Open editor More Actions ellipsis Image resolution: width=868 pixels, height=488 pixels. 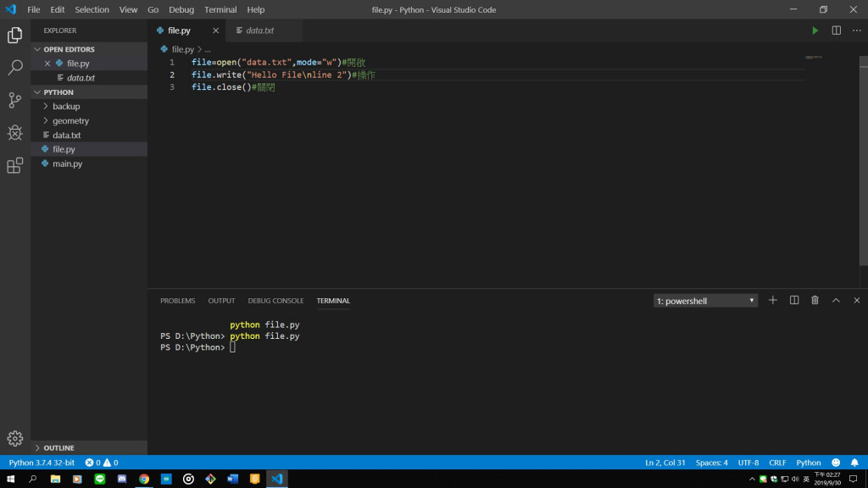(x=856, y=30)
